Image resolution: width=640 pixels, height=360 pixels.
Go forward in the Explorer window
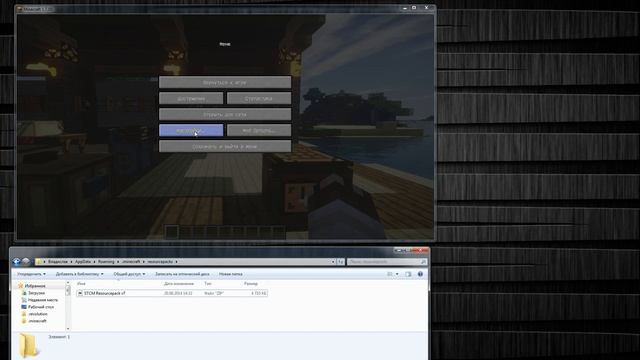(26, 262)
